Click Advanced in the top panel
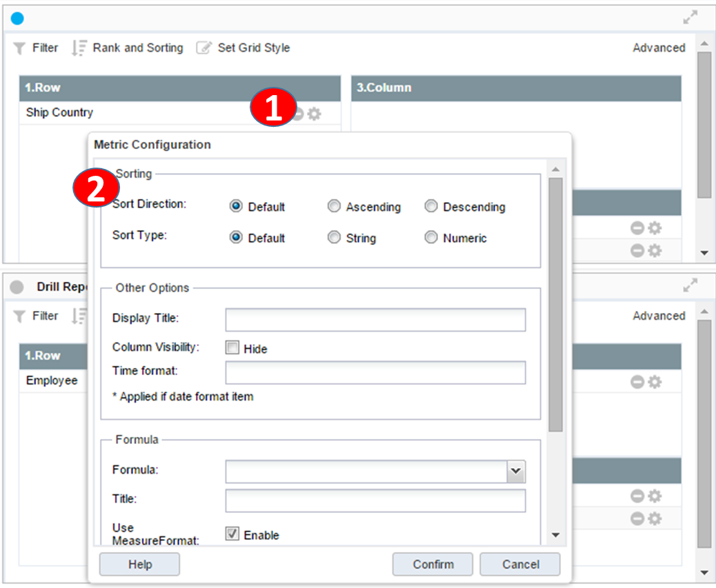Viewport: 716px width, 588px height. [x=659, y=48]
